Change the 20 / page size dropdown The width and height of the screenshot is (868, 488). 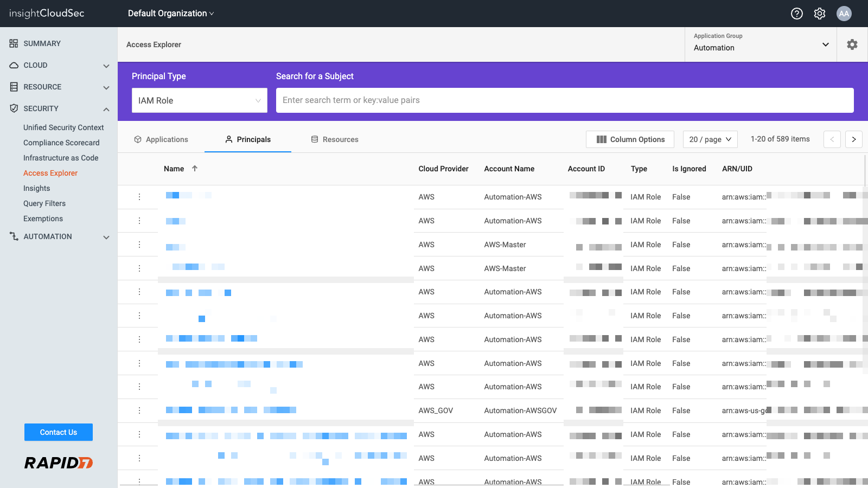[710, 139]
